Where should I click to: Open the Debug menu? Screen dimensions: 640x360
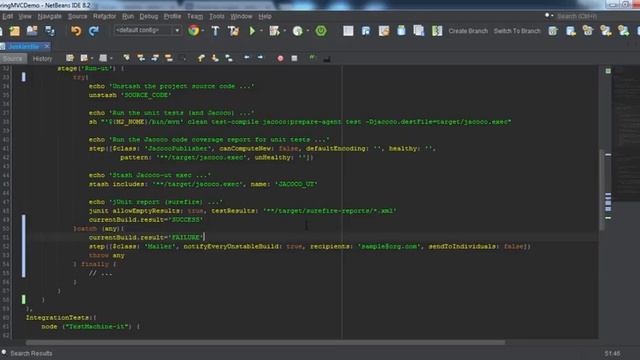(x=149, y=16)
